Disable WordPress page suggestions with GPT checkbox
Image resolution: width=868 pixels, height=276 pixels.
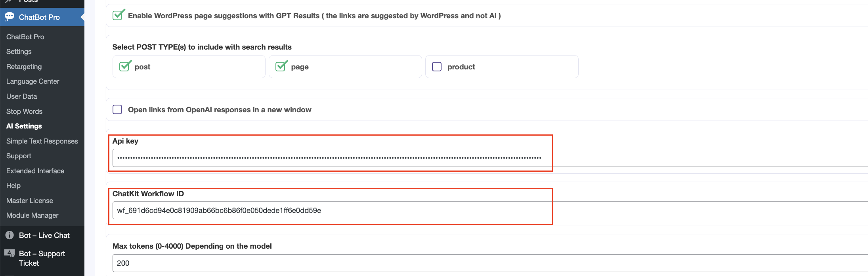tap(118, 15)
